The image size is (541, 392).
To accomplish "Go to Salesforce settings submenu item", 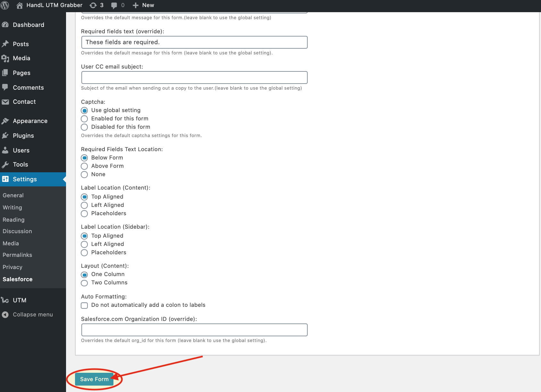I will click(x=18, y=279).
